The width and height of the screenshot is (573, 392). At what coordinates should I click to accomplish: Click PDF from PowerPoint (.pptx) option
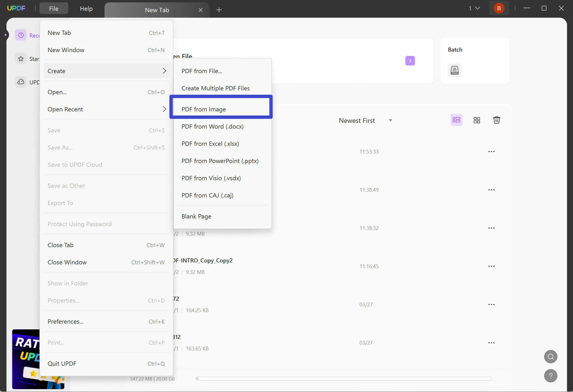220,161
